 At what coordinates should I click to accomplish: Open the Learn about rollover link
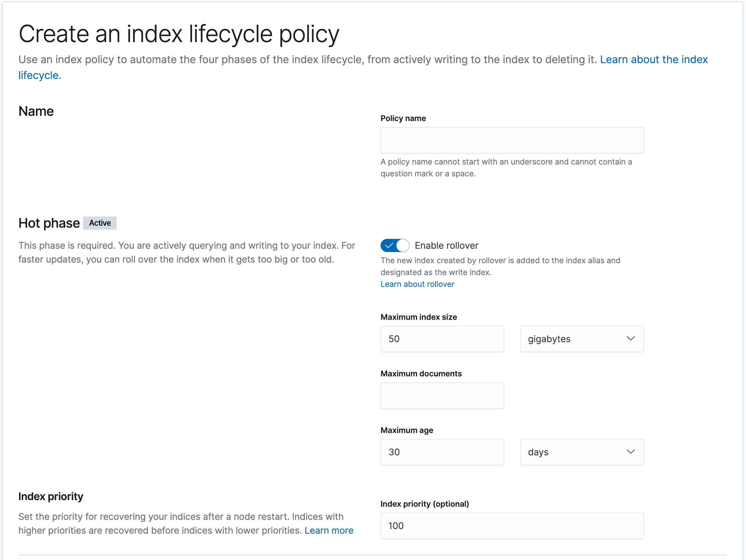click(x=417, y=284)
